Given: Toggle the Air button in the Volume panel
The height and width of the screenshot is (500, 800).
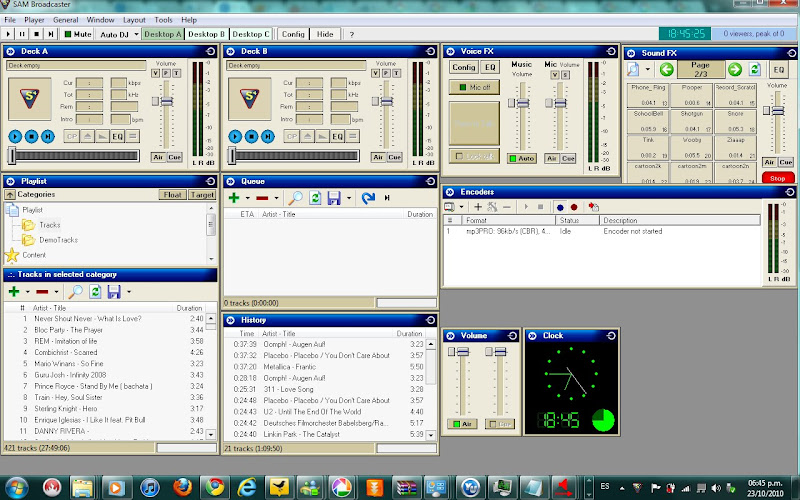Looking at the screenshot, I should (x=462, y=424).
